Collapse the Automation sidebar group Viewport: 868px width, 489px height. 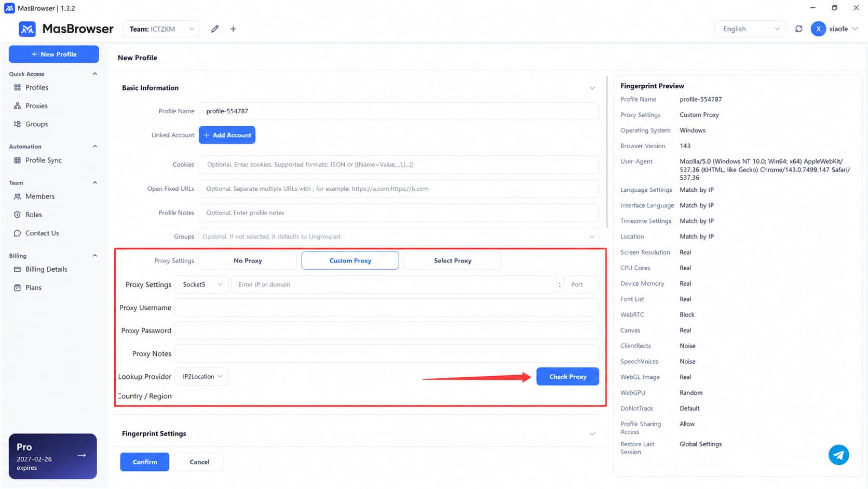[x=94, y=147]
